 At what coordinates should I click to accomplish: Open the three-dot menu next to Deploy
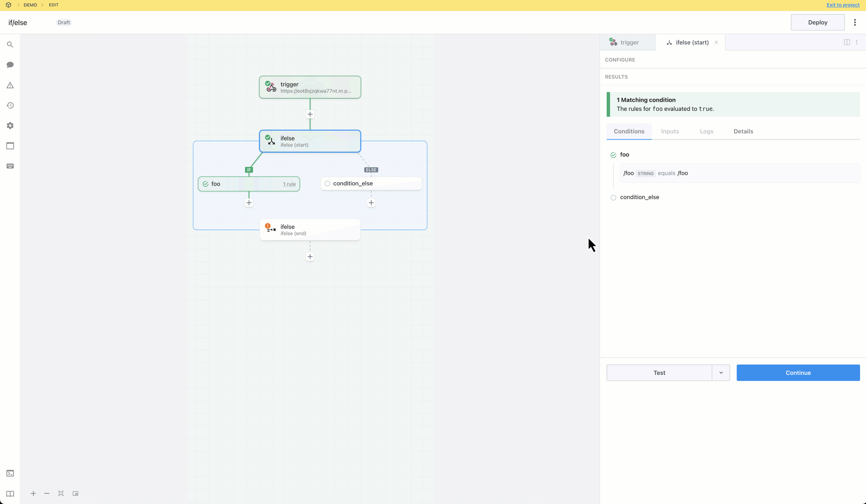(x=855, y=22)
